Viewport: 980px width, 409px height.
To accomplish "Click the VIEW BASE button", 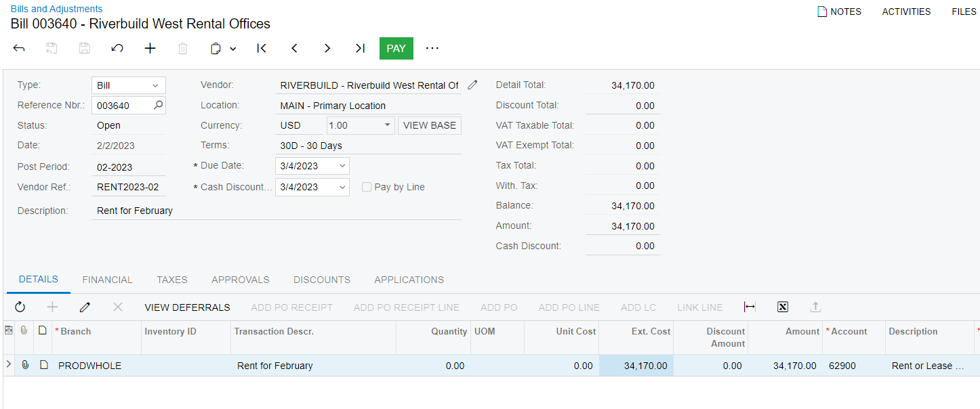I will [x=430, y=125].
